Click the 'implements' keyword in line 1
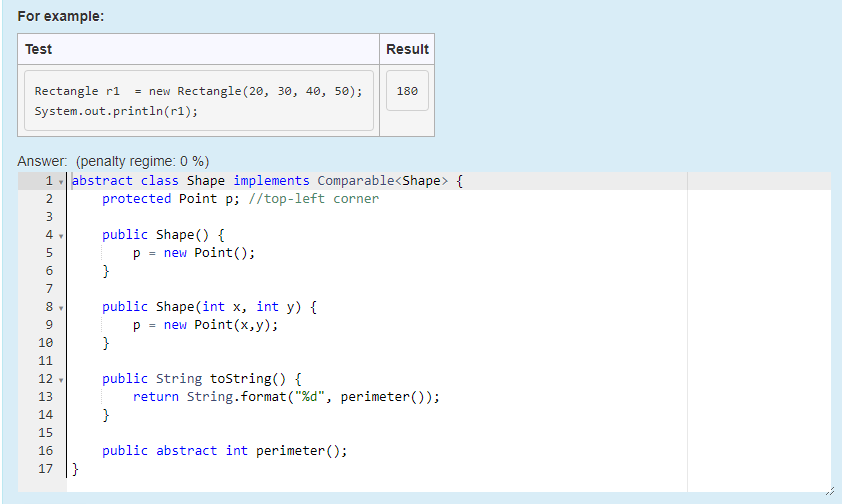Viewport: 842px width, 504px height. pos(271,181)
